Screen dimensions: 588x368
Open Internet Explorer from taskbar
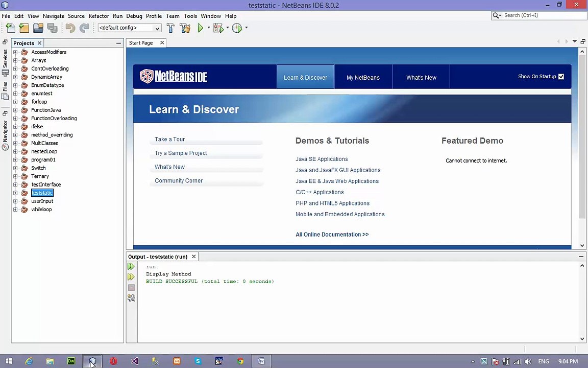pos(29,361)
